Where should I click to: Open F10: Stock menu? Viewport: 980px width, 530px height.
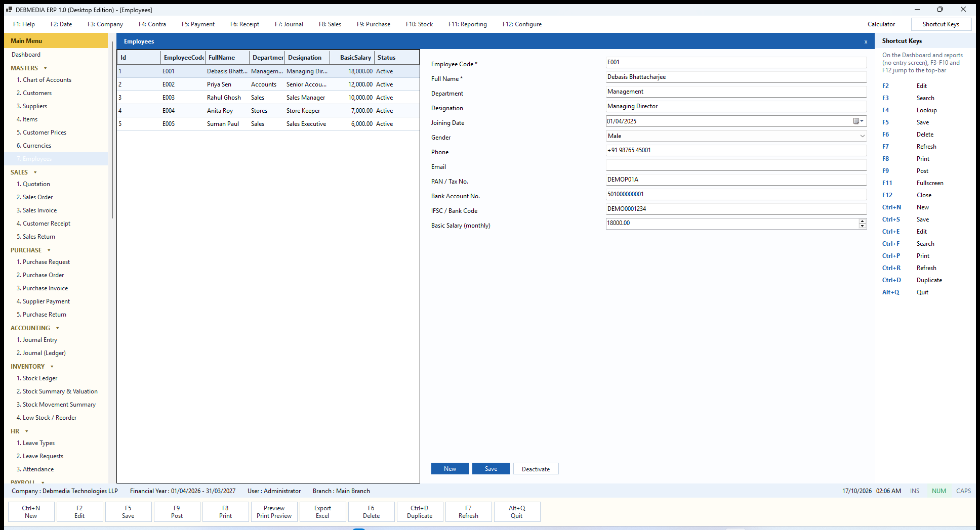pos(419,24)
